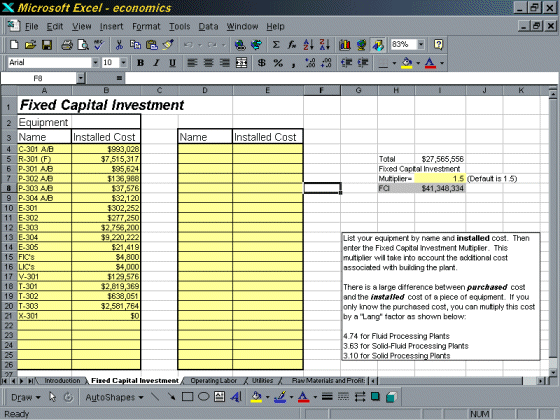Viewport: 560px width, 420px height.
Task: Open the font size dropdown
Action: (124, 63)
